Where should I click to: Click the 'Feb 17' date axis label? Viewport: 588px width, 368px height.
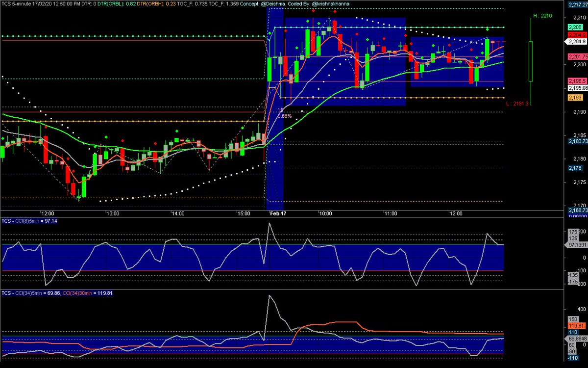pos(278,214)
